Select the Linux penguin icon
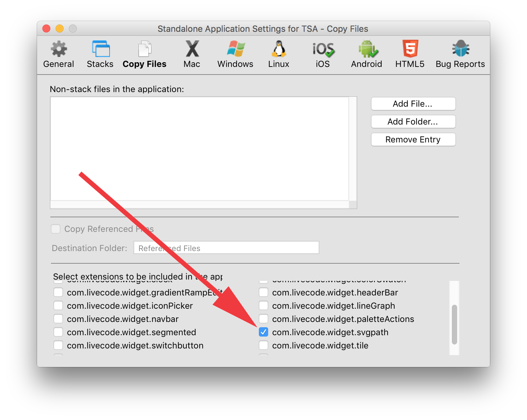 pos(279,49)
